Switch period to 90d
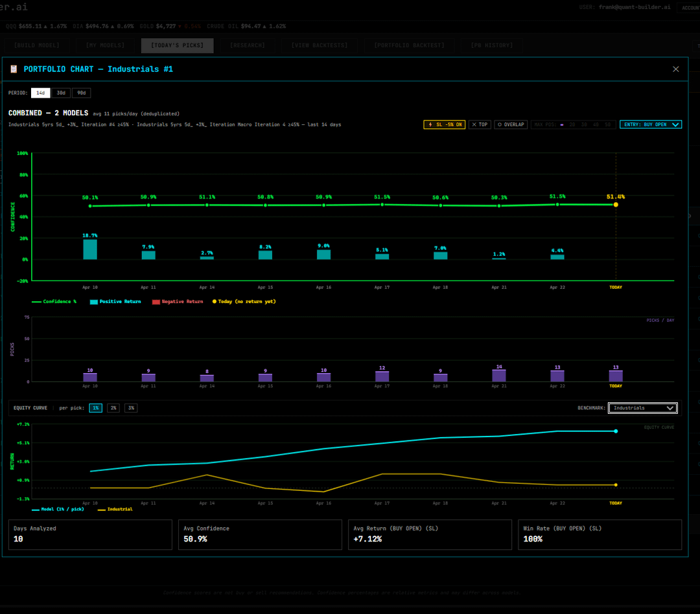Image resolution: width=700 pixels, height=614 pixels. (x=81, y=93)
